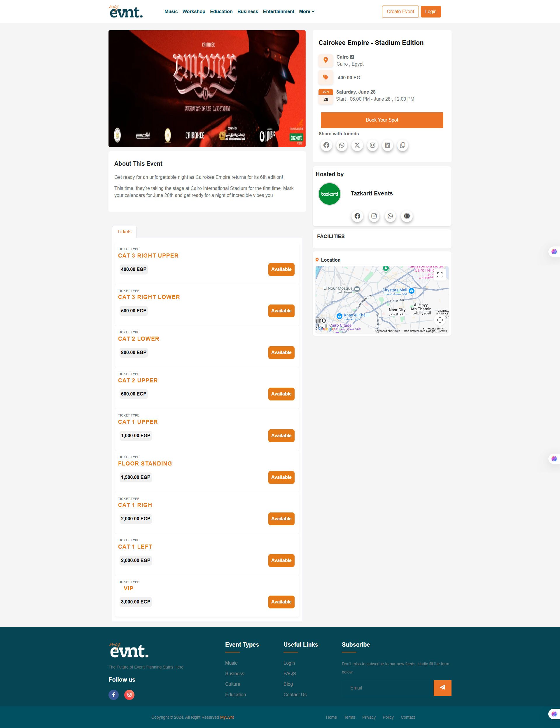
Task: Share event on Facebook
Action: point(326,145)
